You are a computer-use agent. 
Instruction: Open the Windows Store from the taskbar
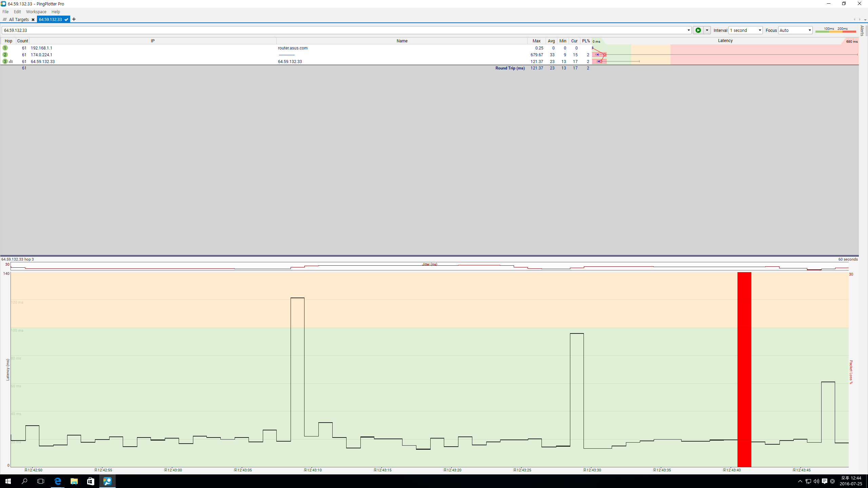point(91,481)
